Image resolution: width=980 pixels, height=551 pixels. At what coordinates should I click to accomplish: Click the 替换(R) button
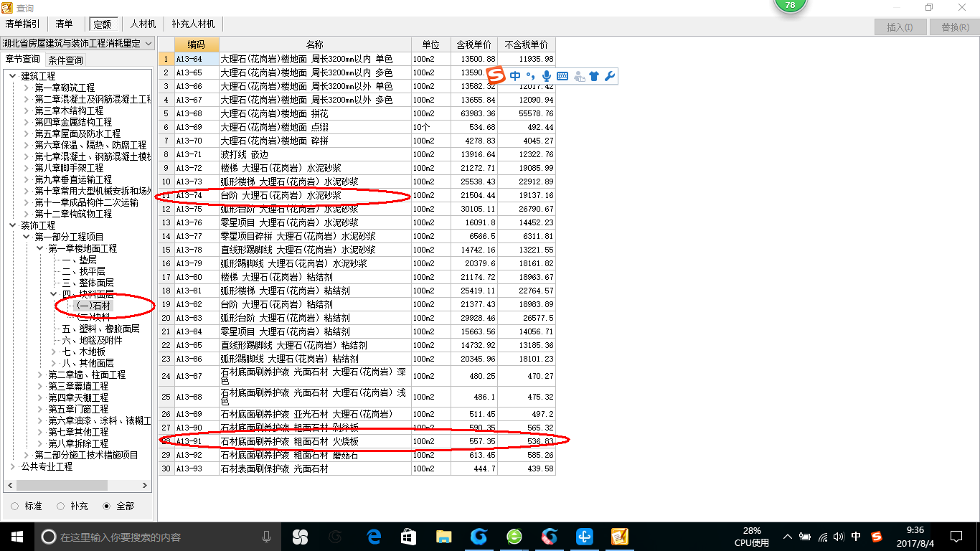954,27
